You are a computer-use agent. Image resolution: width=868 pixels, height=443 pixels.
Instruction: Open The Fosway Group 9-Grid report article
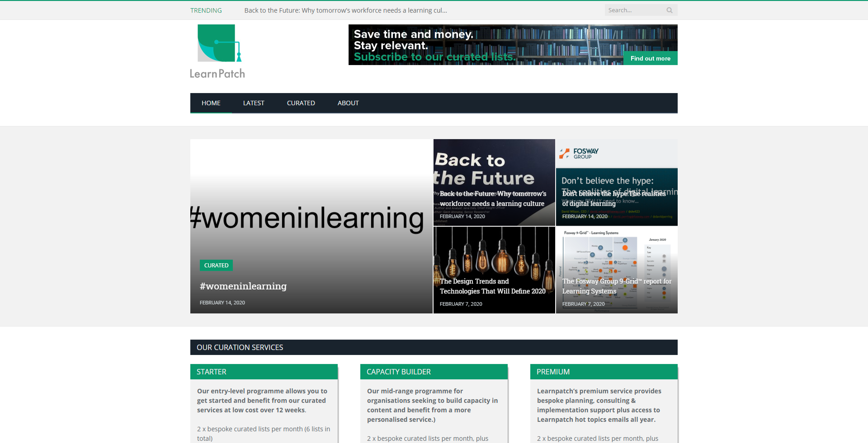617,286
